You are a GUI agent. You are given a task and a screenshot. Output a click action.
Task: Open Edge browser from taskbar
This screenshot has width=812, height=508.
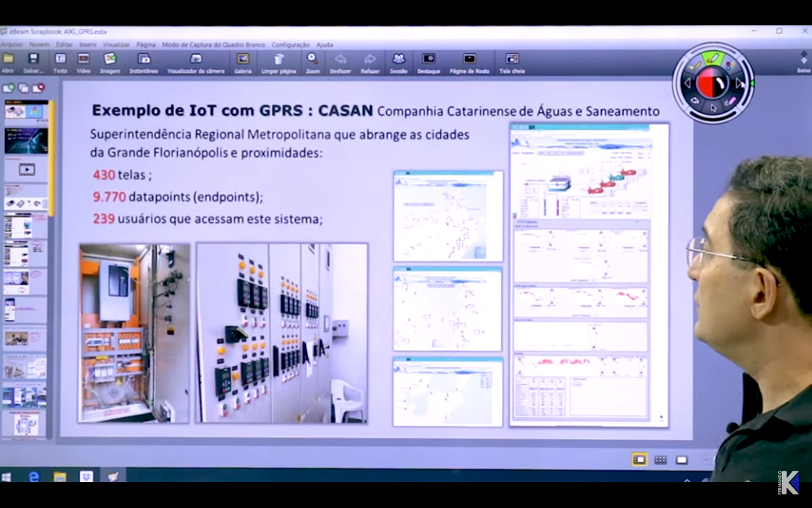[x=34, y=476]
